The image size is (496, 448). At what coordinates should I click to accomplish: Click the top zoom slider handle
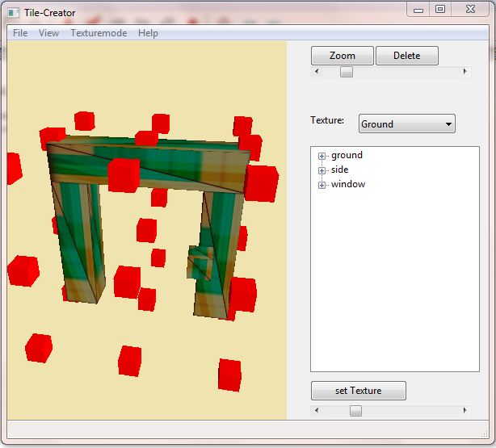pyautogui.click(x=346, y=72)
